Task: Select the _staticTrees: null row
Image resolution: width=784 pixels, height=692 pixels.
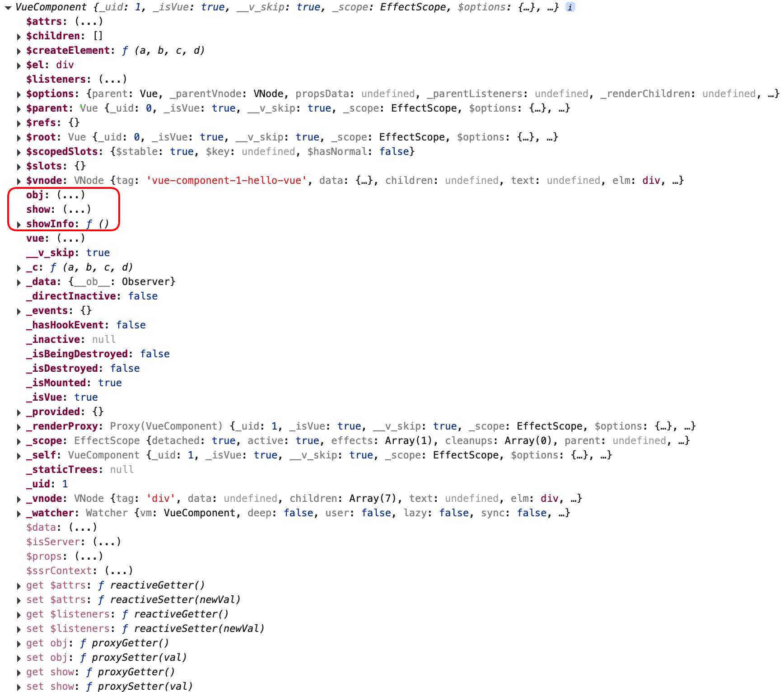Action: pyautogui.click(x=80, y=469)
